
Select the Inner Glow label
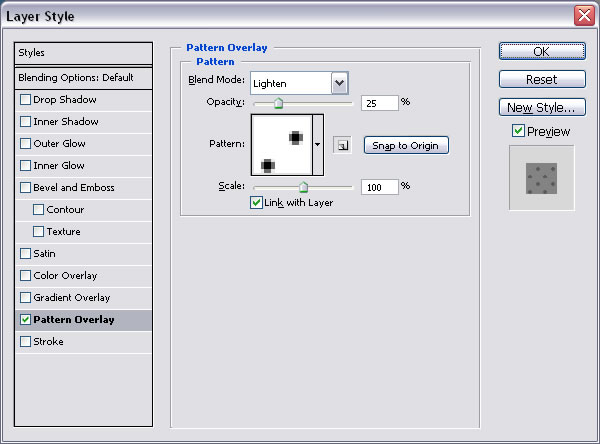pos(59,166)
